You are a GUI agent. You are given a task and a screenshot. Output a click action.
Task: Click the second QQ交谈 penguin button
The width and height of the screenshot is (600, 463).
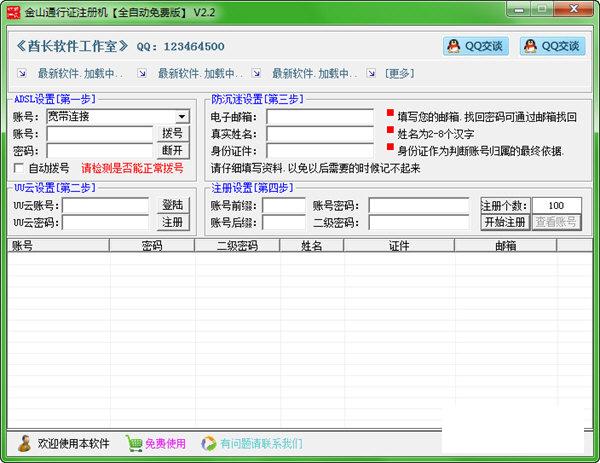pos(552,46)
